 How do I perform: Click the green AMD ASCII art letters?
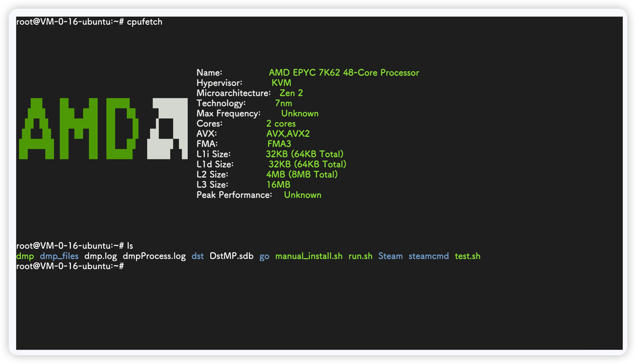(x=79, y=129)
